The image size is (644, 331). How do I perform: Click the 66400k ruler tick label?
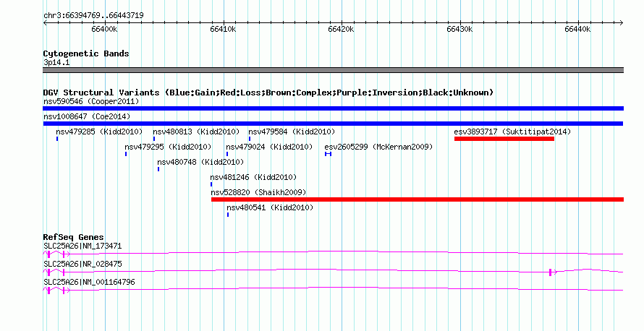(x=104, y=29)
